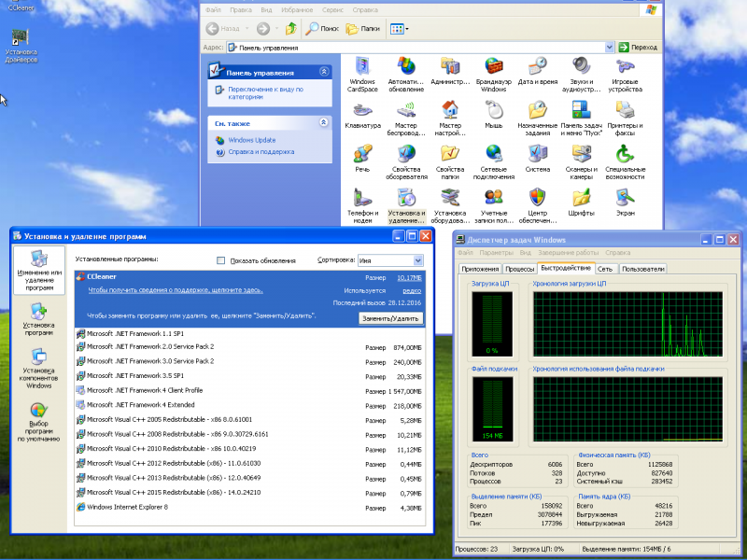Open the Сортировка dropdown showing Имя
This screenshot has height=560, width=747.
pos(390,260)
